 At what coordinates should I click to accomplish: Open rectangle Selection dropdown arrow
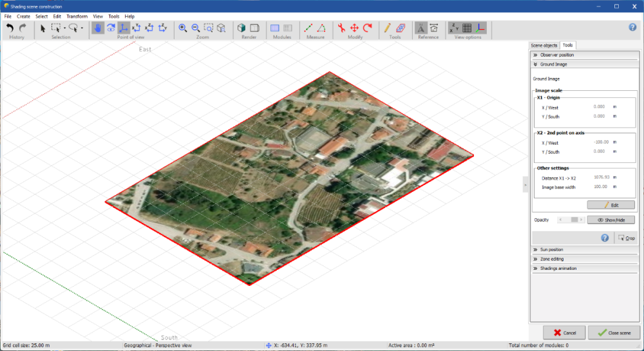coord(64,28)
